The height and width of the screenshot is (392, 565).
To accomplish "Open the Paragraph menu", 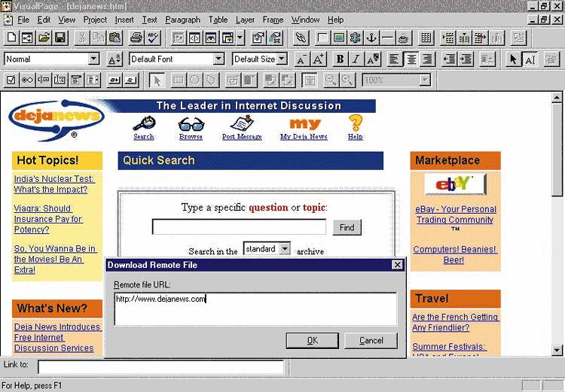I will point(182,20).
